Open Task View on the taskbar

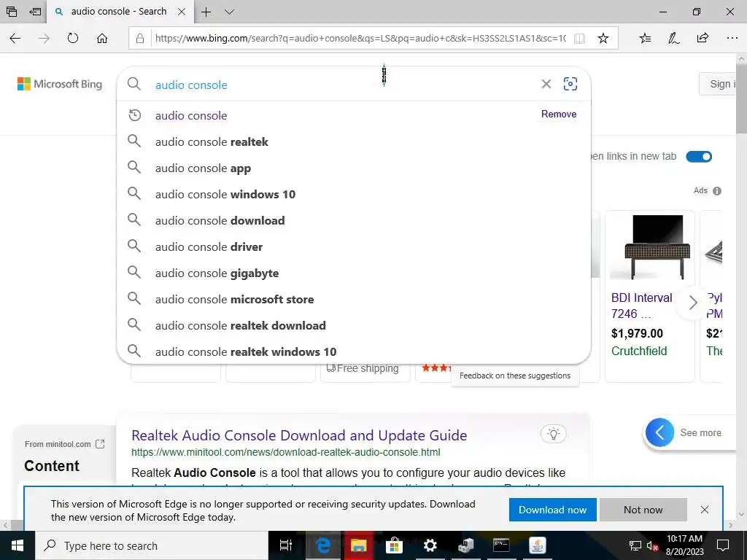click(286, 545)
